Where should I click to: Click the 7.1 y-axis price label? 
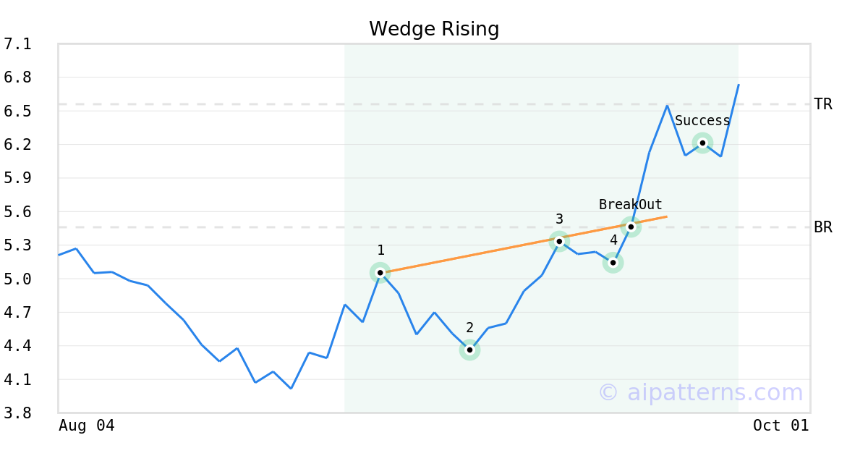tap(17, 44)
